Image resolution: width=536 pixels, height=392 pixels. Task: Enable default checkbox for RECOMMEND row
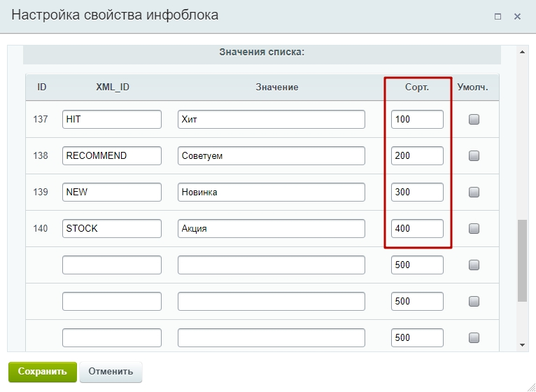(x=474, y=156)
